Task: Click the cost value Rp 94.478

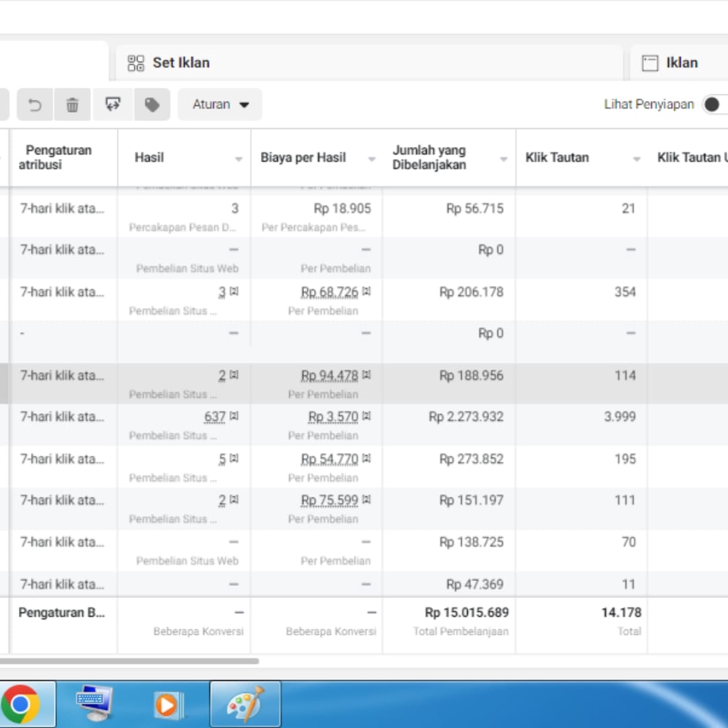Action: (330, 375)
